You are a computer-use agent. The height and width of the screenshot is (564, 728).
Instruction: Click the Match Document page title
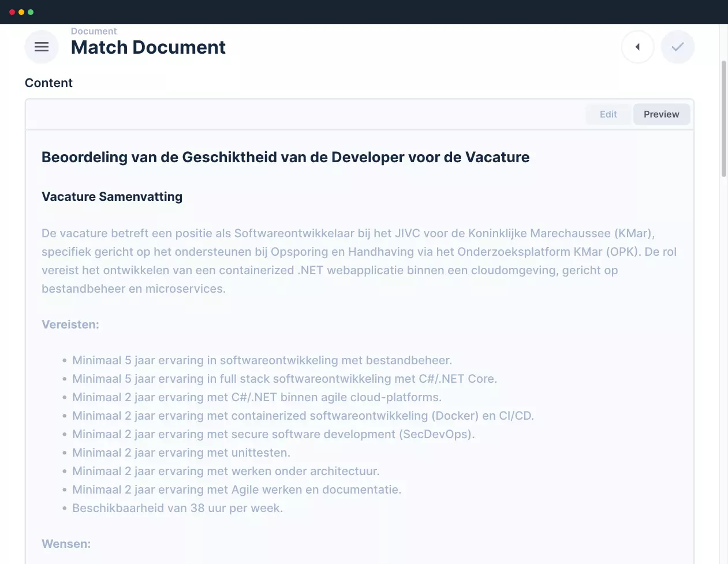[148, 47]
